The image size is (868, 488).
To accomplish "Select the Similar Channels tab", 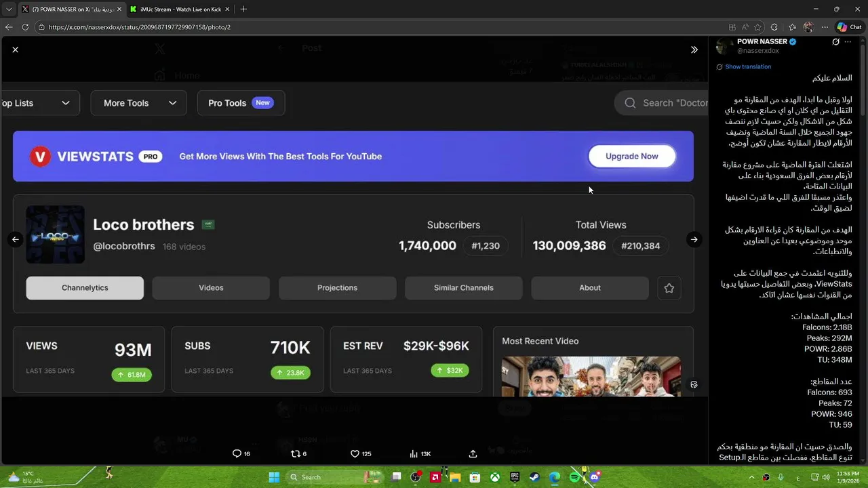I will pos(464,287).
